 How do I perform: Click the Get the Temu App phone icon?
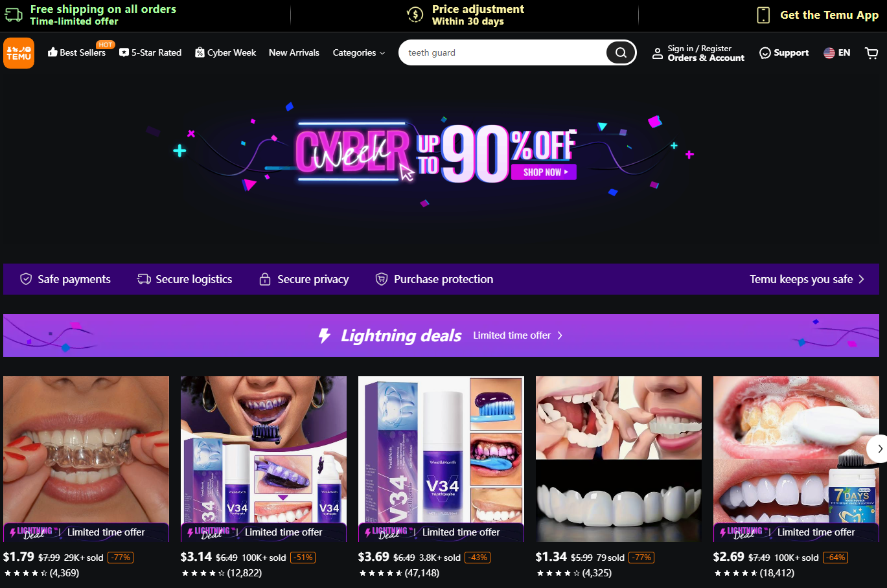point(763,15)
